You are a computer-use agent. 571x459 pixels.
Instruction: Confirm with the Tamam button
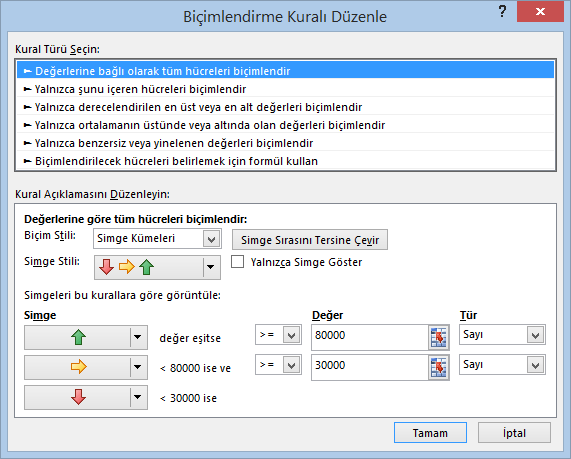(x=430, y=433)
